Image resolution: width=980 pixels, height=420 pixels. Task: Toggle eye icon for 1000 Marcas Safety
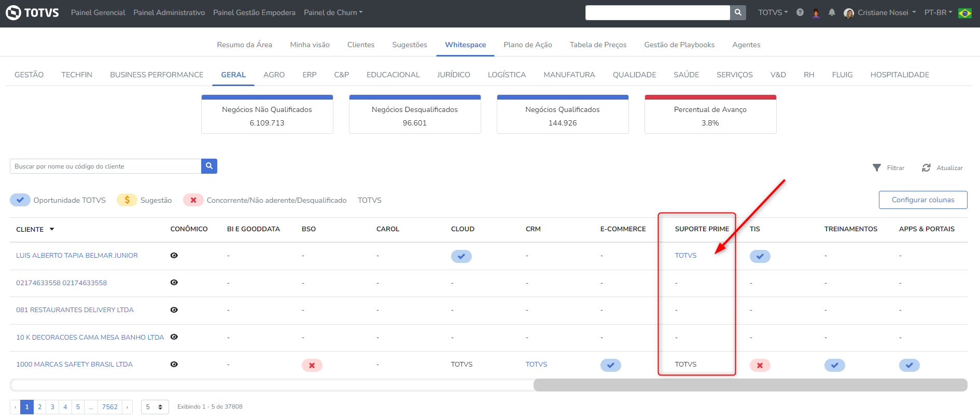click(174, 364)
